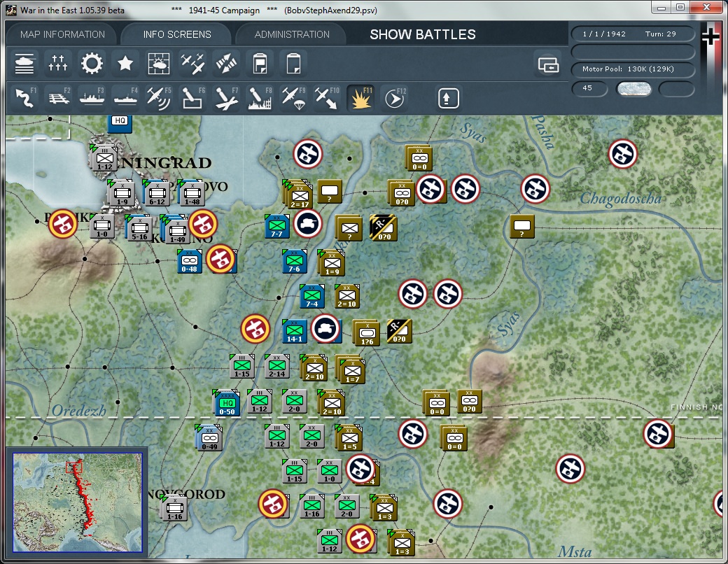728x564 pixels.
Task: Select the unit counter labeled 1-48
Action: 192,194
